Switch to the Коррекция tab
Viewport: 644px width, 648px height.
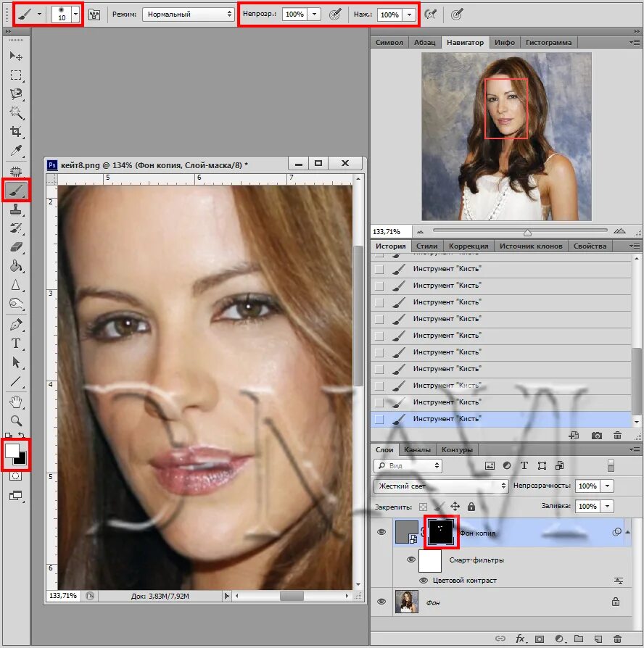pos(468,246)
